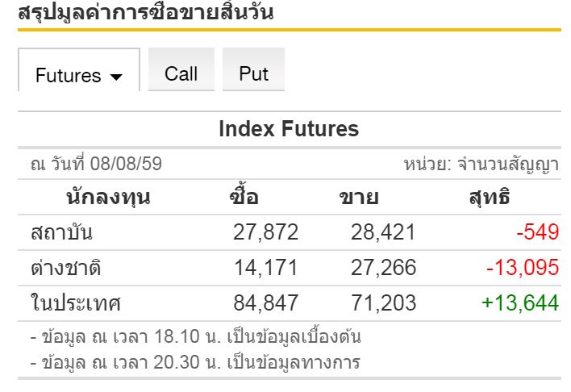Click the red -13,095 net value
Viewport: 571px width, 392px height.
point(522,268)
